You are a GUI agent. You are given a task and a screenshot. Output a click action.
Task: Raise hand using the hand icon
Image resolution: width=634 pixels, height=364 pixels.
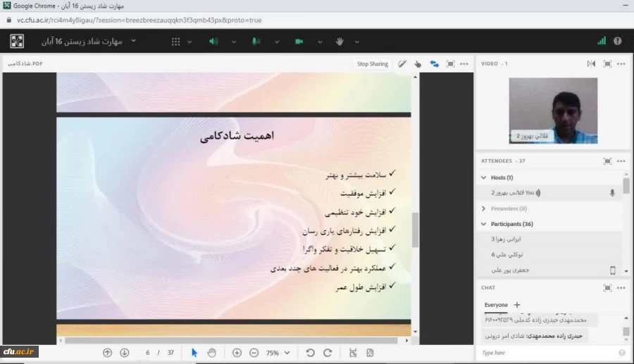pyautogui.click(x=340, y=42)
